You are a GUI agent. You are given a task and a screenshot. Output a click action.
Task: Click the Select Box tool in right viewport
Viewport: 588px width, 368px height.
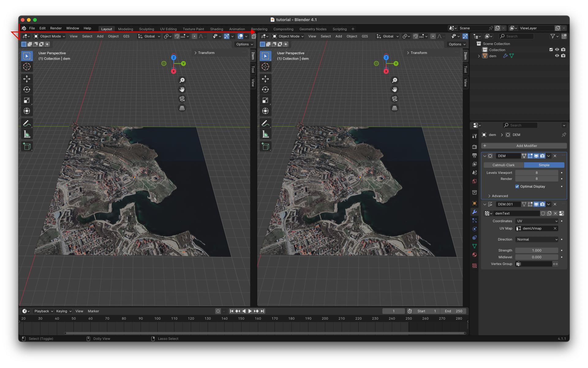265,56
